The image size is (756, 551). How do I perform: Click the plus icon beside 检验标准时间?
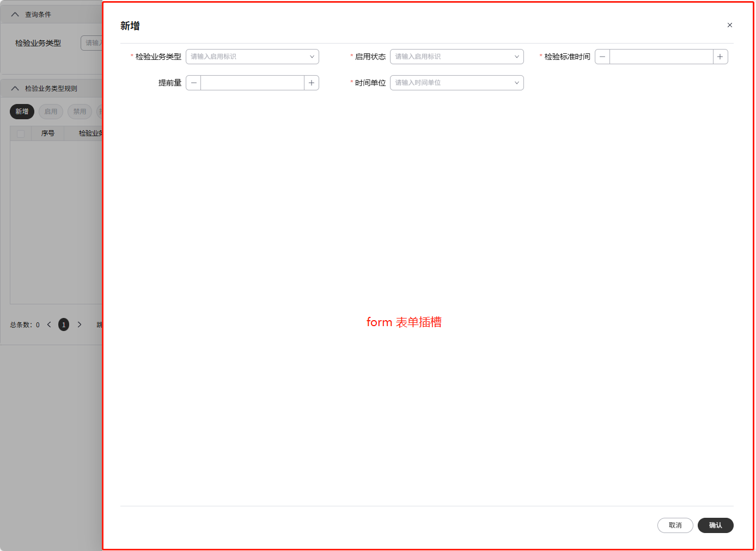click(x=720, y=56)
